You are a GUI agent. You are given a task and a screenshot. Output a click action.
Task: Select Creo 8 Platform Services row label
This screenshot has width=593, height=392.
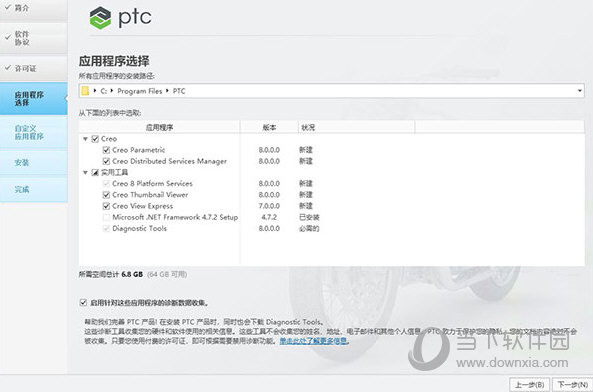(152, 184)
